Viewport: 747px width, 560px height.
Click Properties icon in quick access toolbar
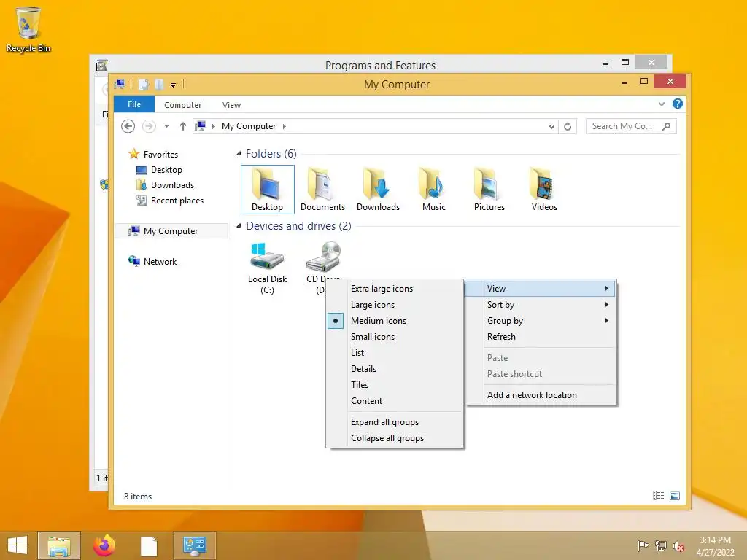tap(144, 85)
